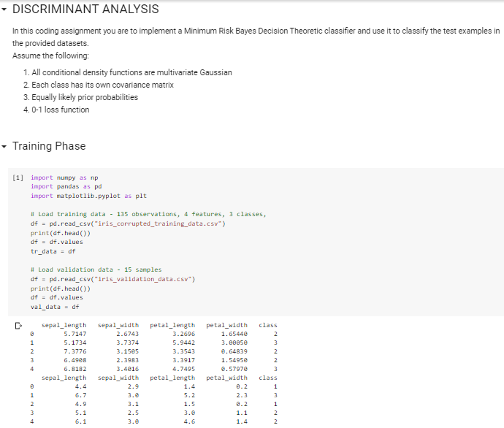Screen dimensions: 504x428
Task: Click the 'Load training data' comment line
Action: pos(148,214)
